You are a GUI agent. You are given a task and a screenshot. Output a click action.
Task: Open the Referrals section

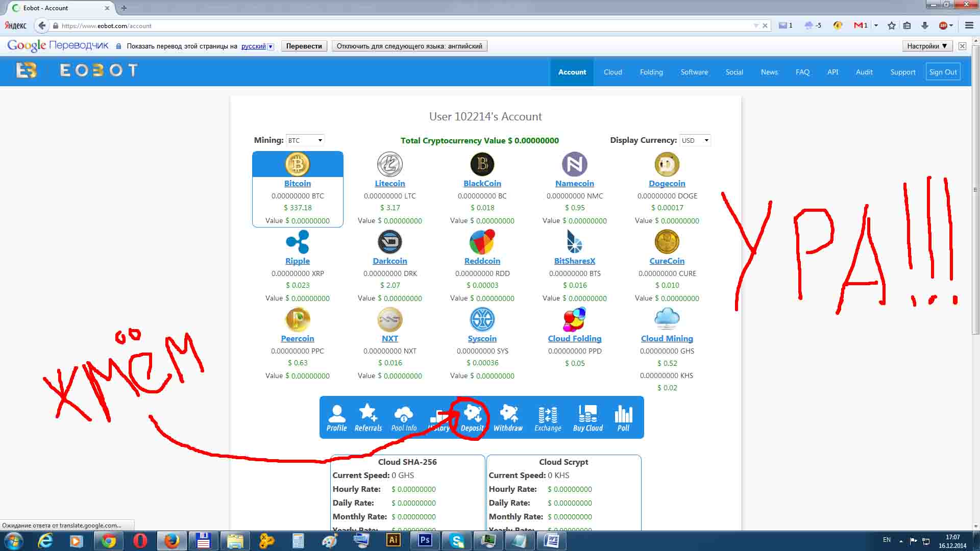coord(368,418)
